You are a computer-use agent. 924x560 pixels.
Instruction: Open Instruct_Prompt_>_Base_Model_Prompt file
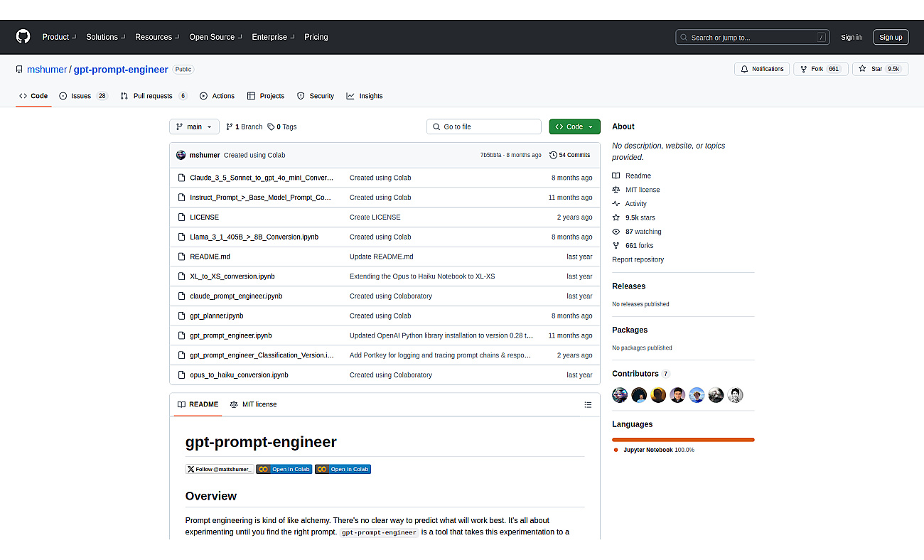tap(261, 198)
